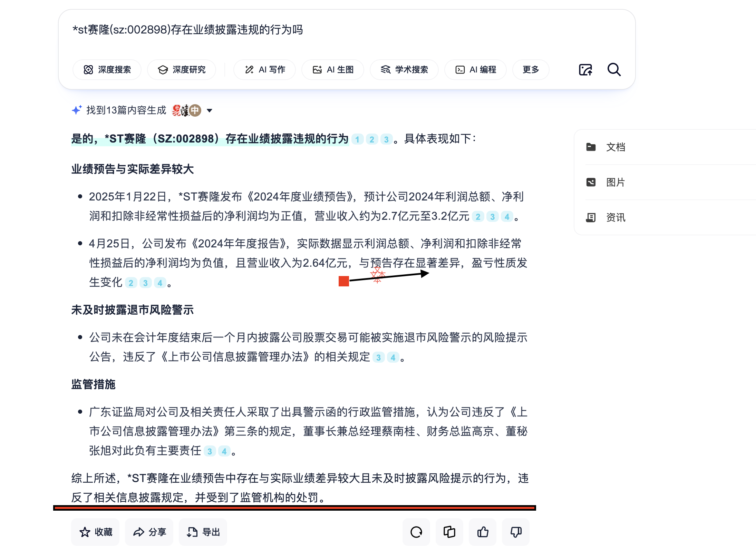
Task: Open citation 4 after 的相关规定
Action: (393, 357)
